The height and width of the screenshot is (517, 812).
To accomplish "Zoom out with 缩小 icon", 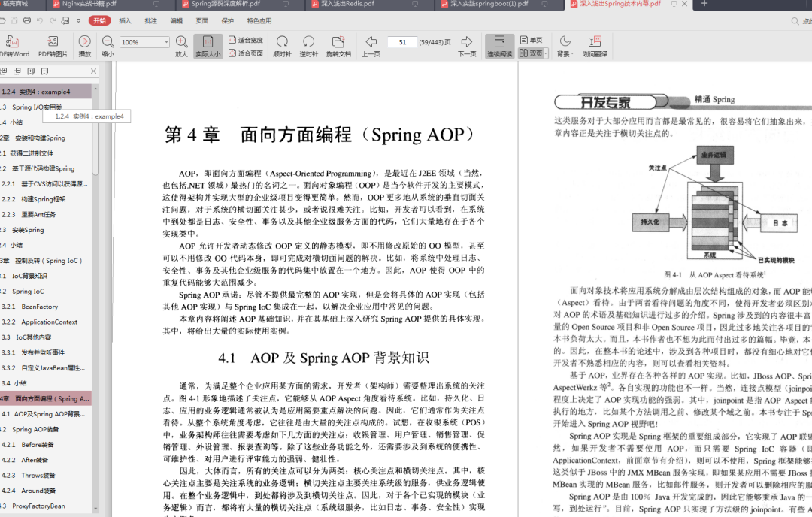I will pyautogui.click(x=108, y=46).
